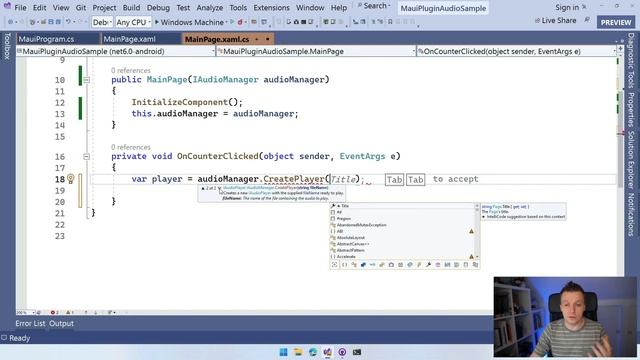This screenshot has height=360, width=640.
Task: Show next CreatePlayer overload arrow
Action: click(219, 188)
